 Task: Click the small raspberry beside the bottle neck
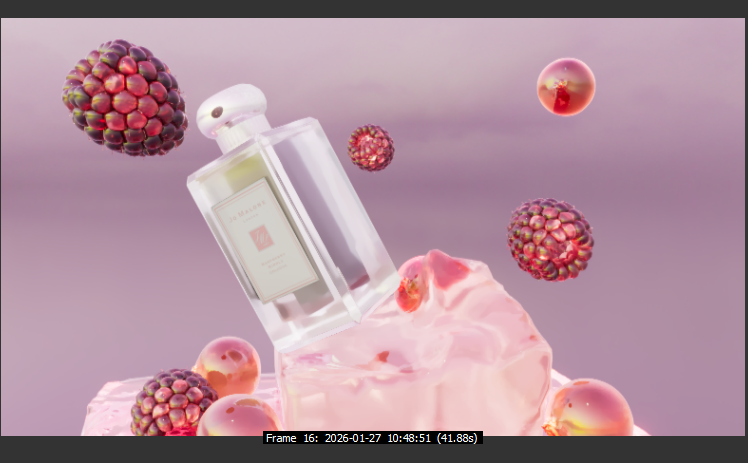tap(370, 147)
